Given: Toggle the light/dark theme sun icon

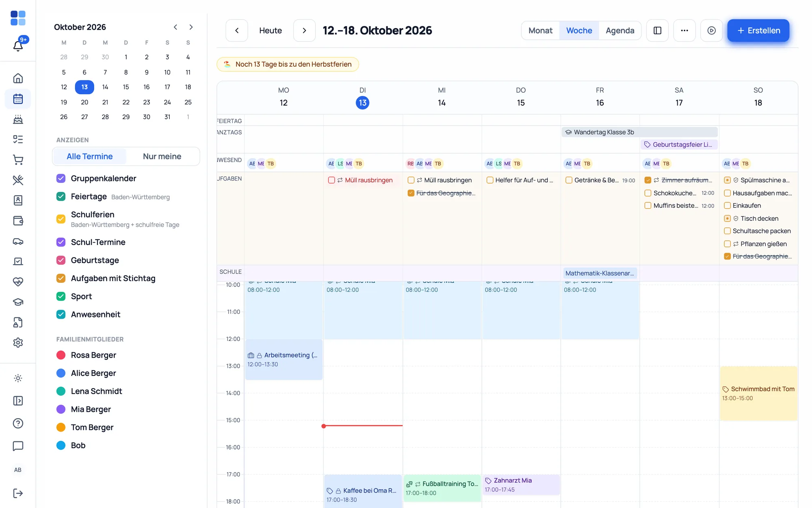Looking at the screenshot, I should click(x=18, y=378).
